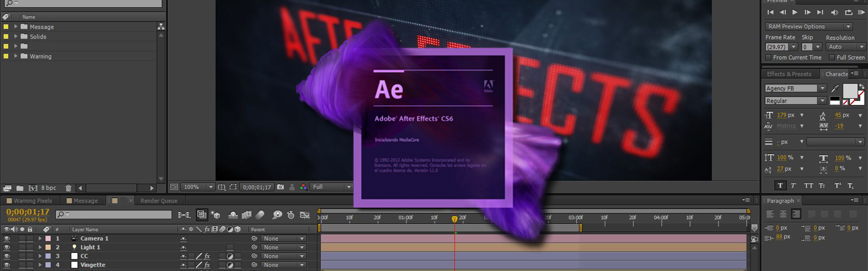Click the Play button in the Preview panel
Viewport: 868px width, 271px height.
[795, 12]
